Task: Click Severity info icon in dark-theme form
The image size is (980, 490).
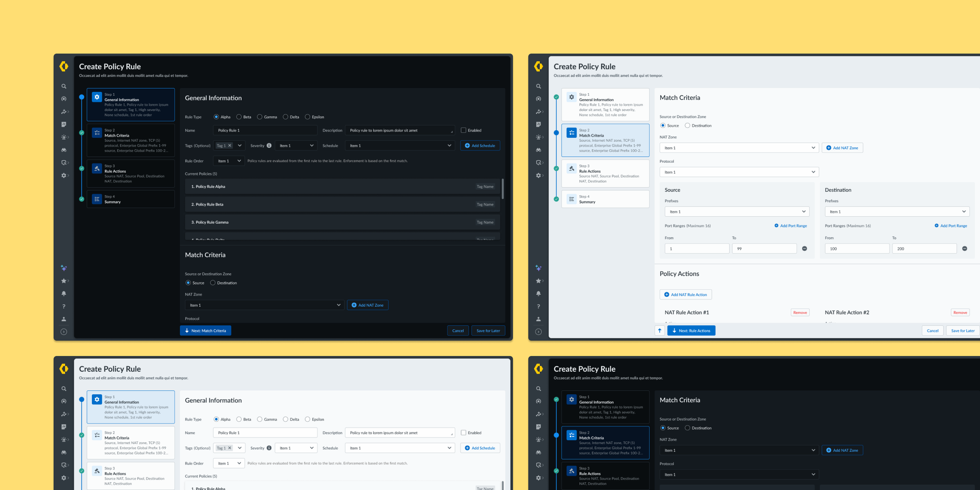Action: click(269, 145)
